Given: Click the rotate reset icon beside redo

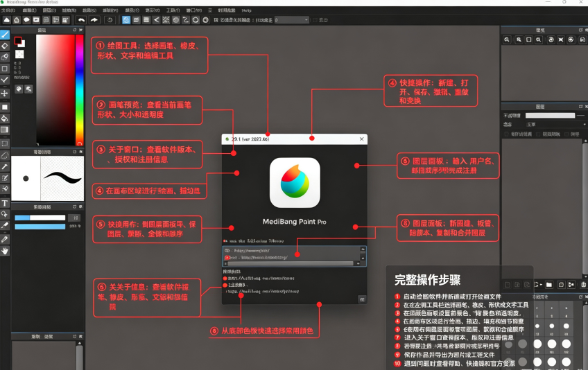Looking at the screenshot, I should point(110,20).
